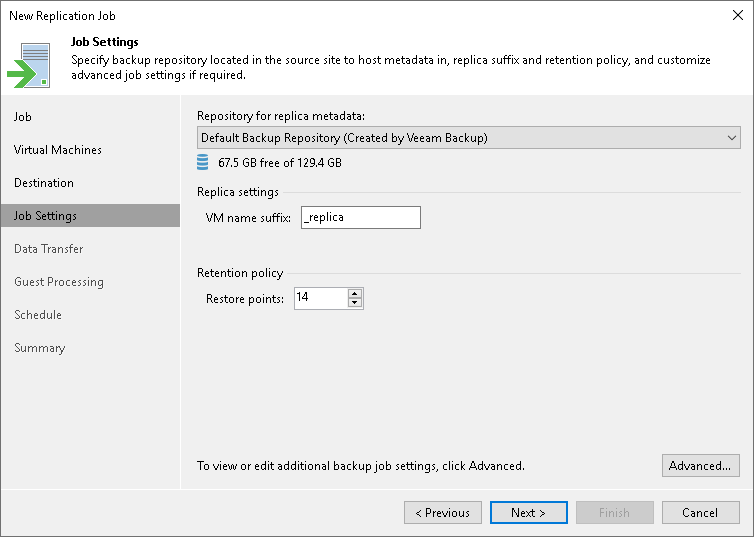Select the Job Settings wizard step
Viewport: 754px width, 537px height.
click(45, 216)
